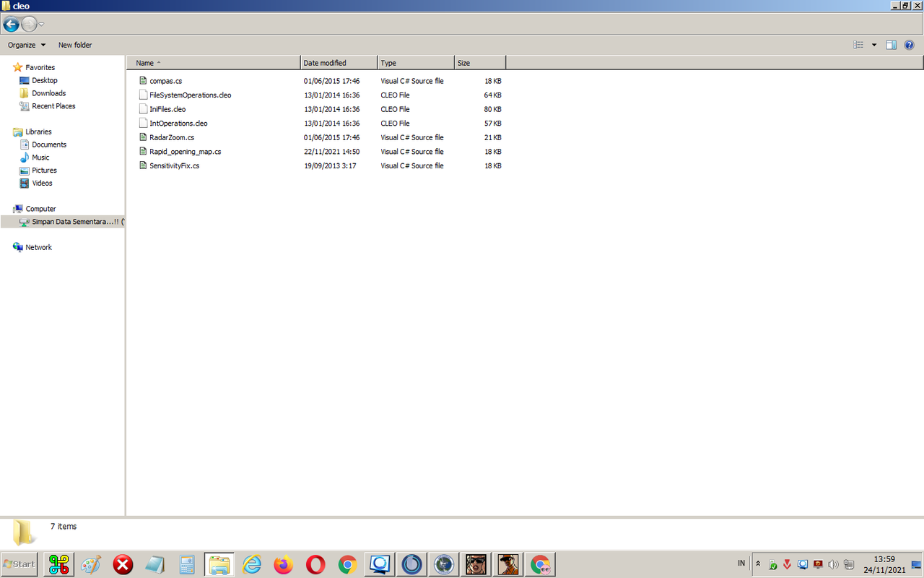
Task: Sort by the Type column header
Action: tap(416, 63)
